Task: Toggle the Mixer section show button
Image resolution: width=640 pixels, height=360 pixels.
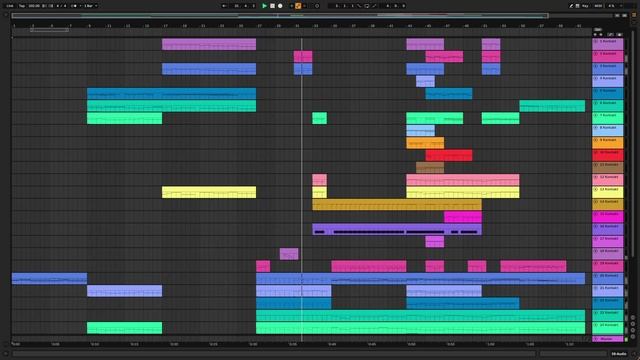Action: pos(633,330)
